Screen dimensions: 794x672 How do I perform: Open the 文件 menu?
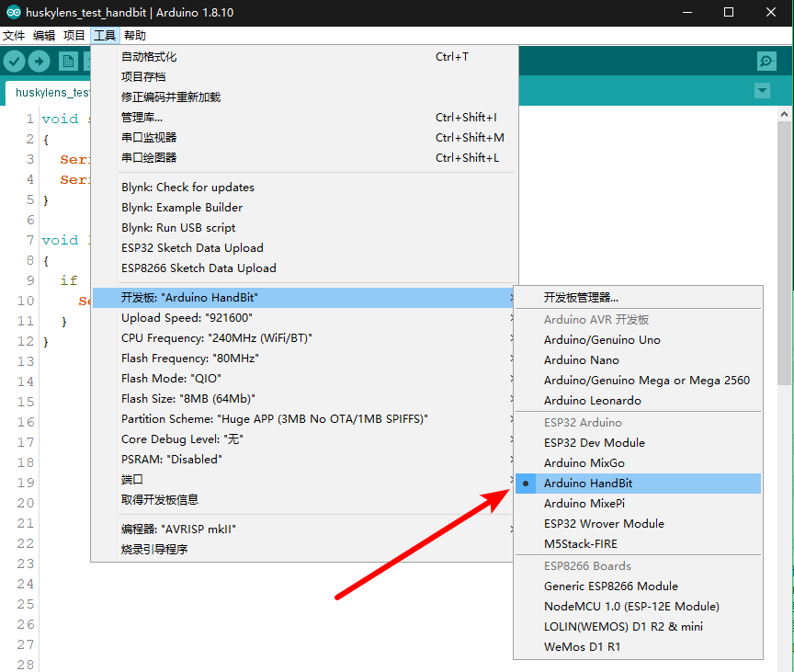(14, 36)
